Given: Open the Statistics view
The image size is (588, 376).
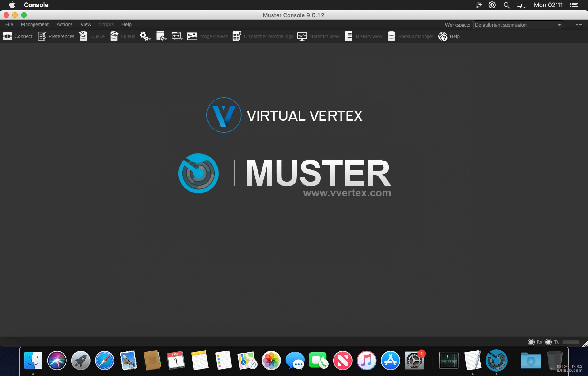Looking at the screenshot, I should (319, 36).
